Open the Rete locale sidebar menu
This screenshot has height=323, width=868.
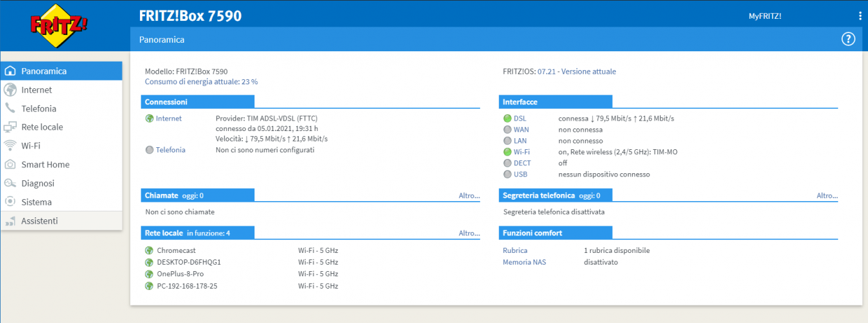[x=61, y=127]
